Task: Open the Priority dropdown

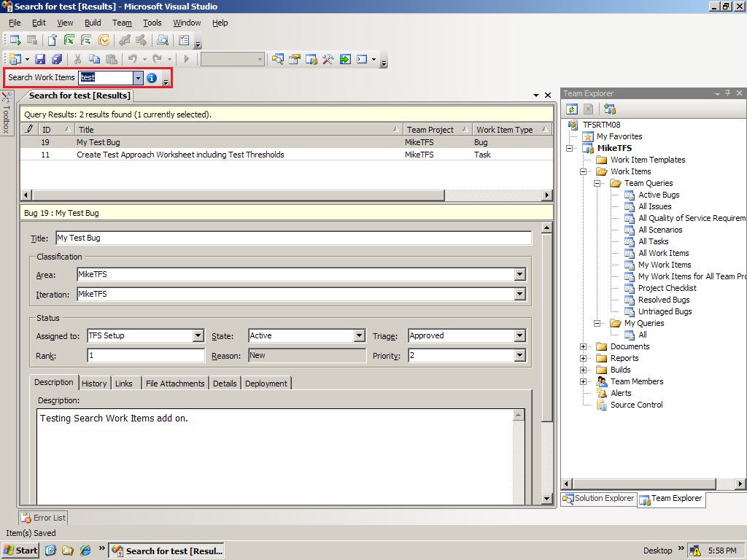Action: click(x=519, y=355)
